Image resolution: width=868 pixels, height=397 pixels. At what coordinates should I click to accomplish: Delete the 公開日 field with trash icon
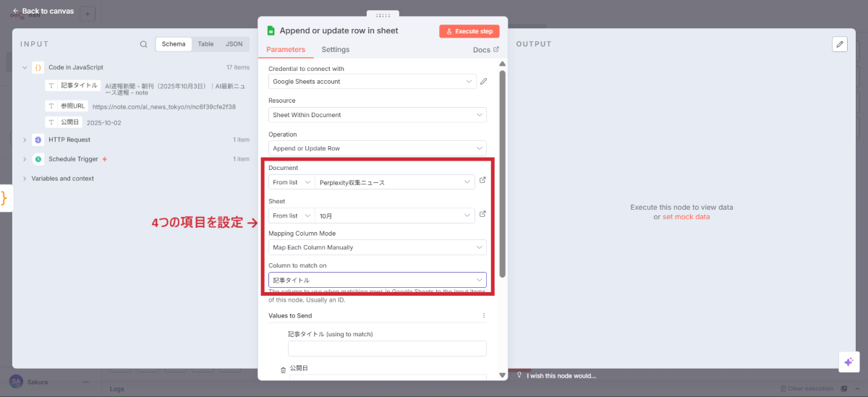tap(283, 370)
